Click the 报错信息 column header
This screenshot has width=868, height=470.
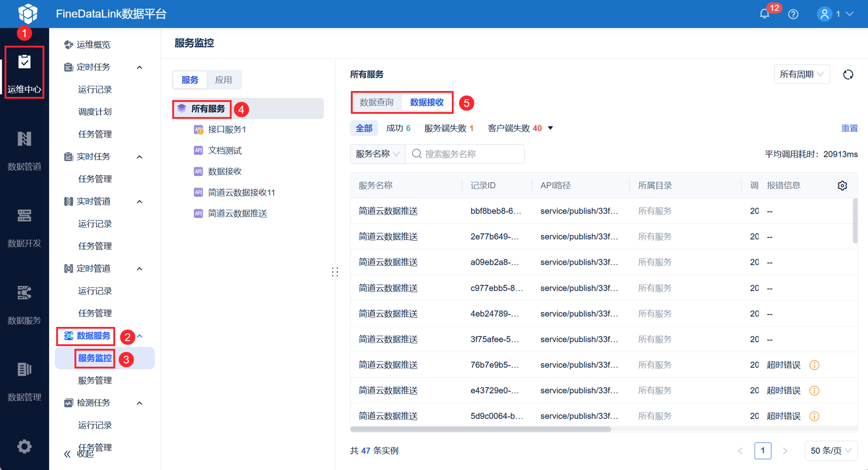coord(783,185)
